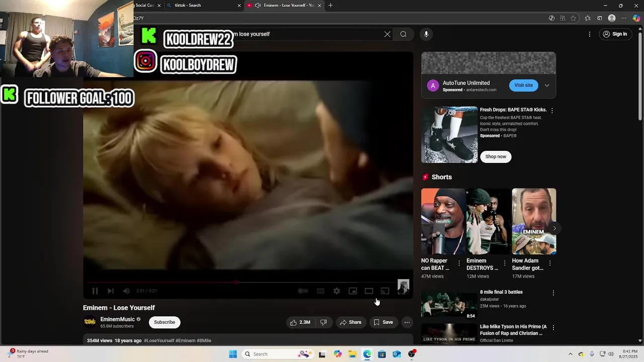The width and height of the screenshot is (644, 362).
Task: Open menu for 'Eminem DESTROYS' short
Action: pos(505,263)
